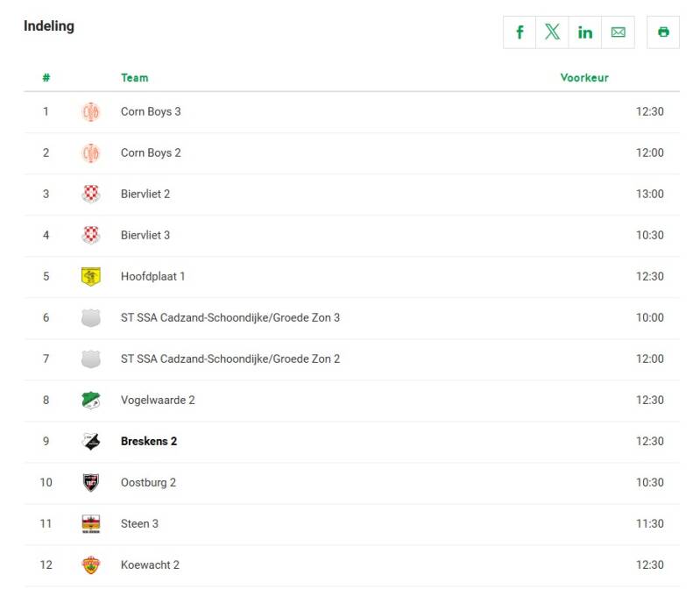The height and width of the screenshot is (589, 700).
Task: Share the page on Facebook
Action: coord(520,32)
